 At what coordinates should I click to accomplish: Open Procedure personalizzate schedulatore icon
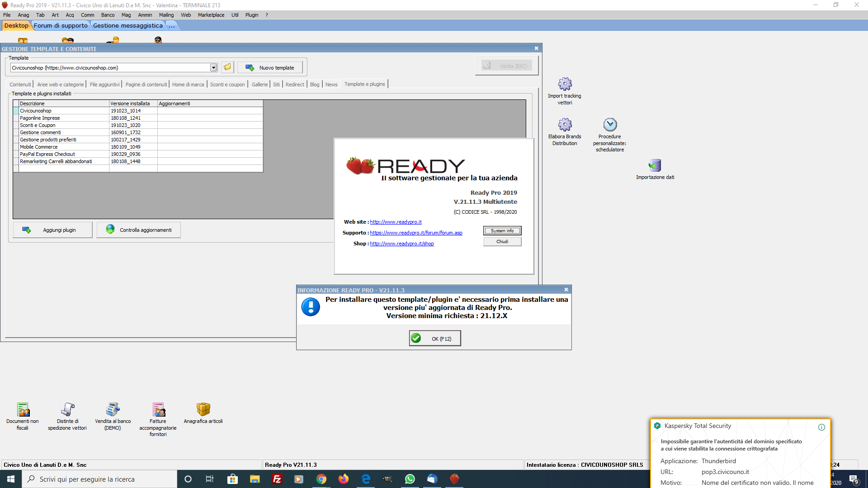click(x=610, y=135)
